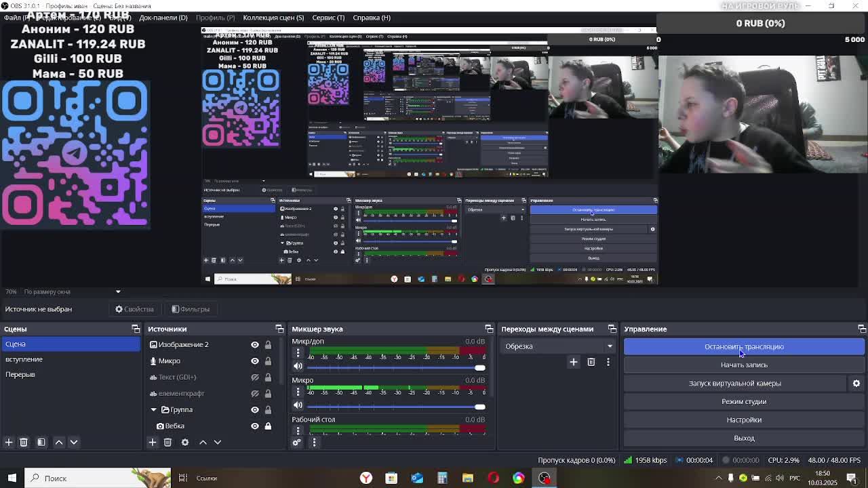Mute the Микр/доп audio channel
Screen dimensions: 868x488
pos(298,367)
